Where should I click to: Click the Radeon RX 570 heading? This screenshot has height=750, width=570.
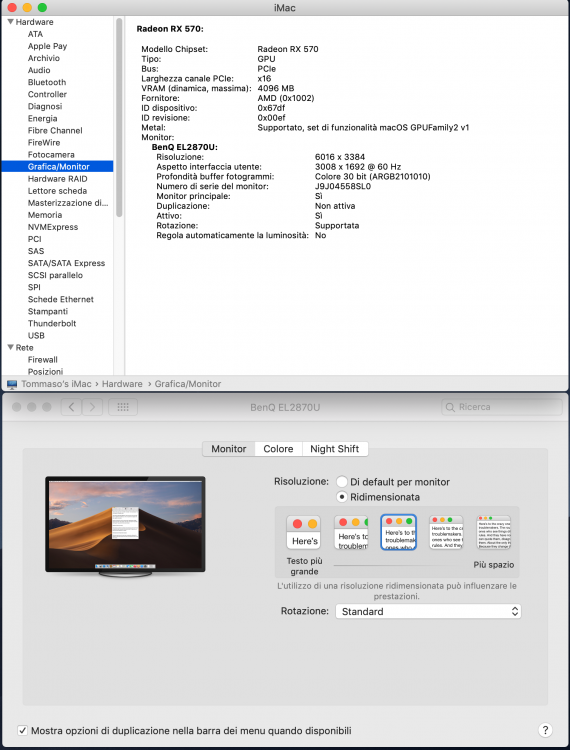(x=170, y=29)
